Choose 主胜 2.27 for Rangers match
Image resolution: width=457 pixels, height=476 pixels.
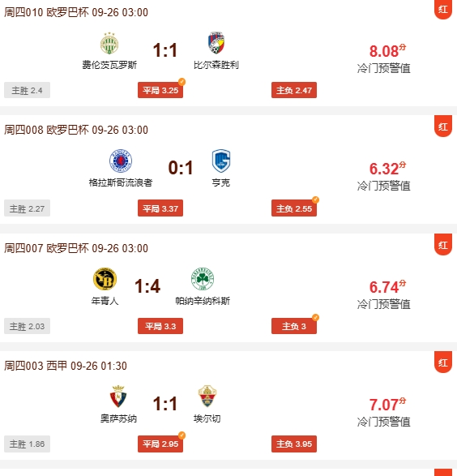27,208
